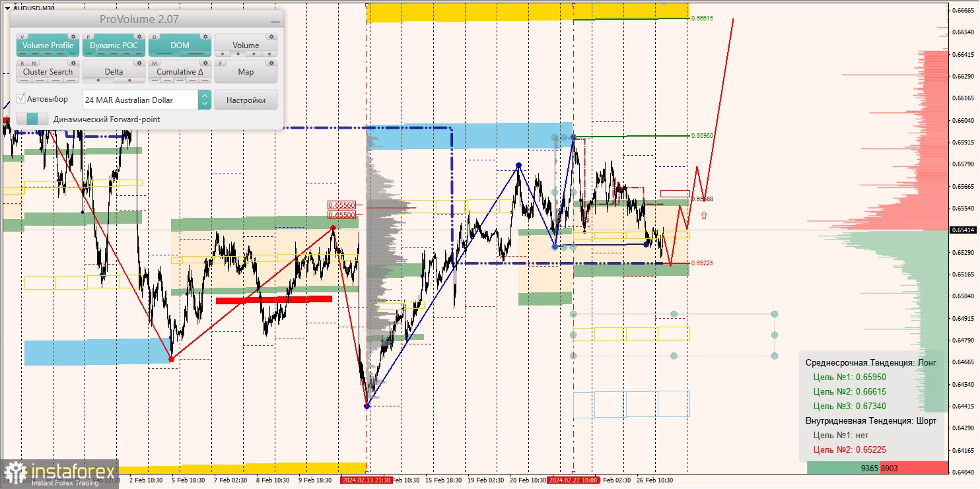Viewport: 980px width, 489px height.
Task: Click the green 9365 volume bar
Action: click(x=843, y=468)
